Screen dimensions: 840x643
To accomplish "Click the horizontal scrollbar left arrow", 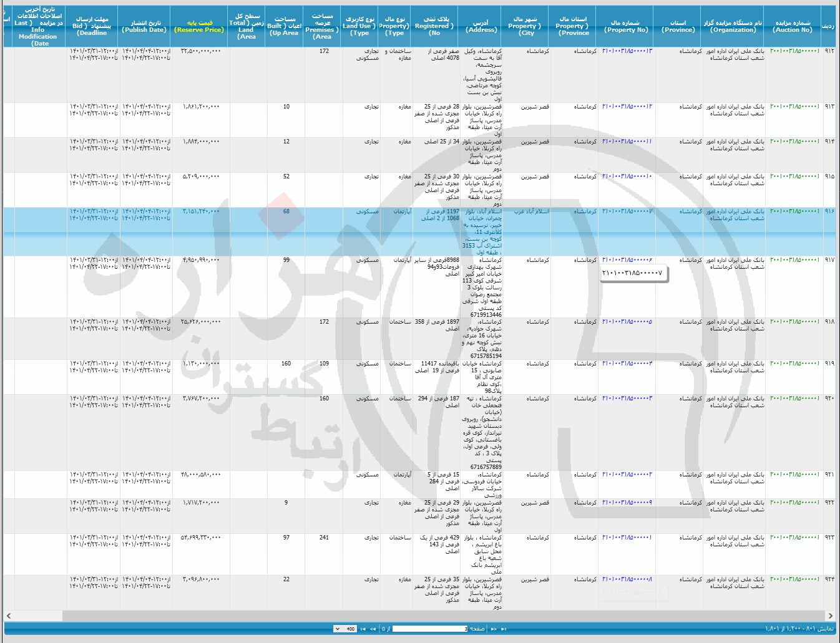I will [x=8, y=616].
